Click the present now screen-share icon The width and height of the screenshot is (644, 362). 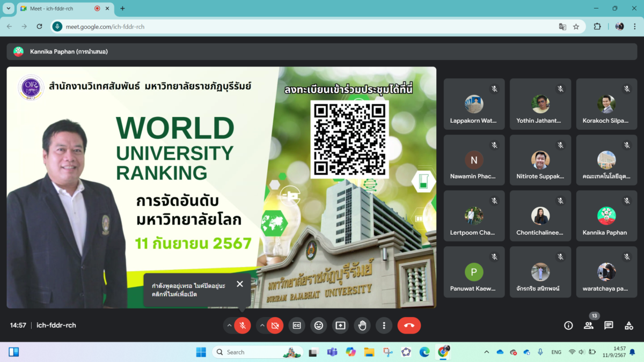pos(340,325)
